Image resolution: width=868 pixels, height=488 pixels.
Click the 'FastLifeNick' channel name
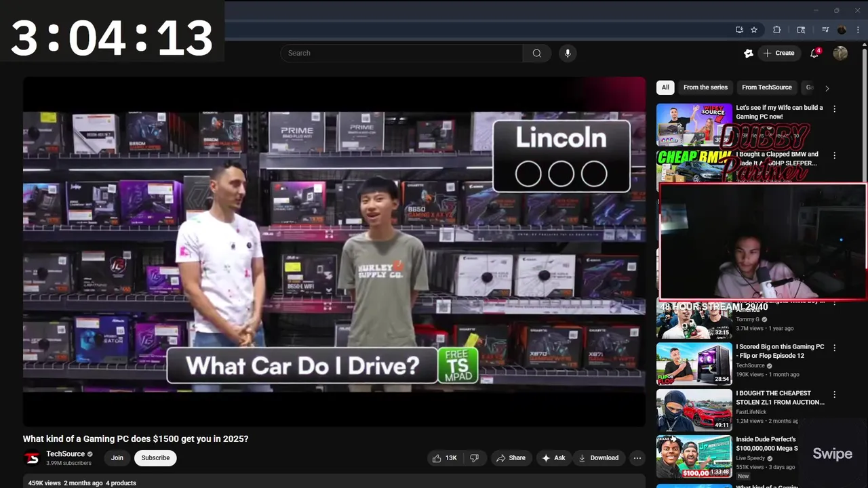(x=751, y=412)
